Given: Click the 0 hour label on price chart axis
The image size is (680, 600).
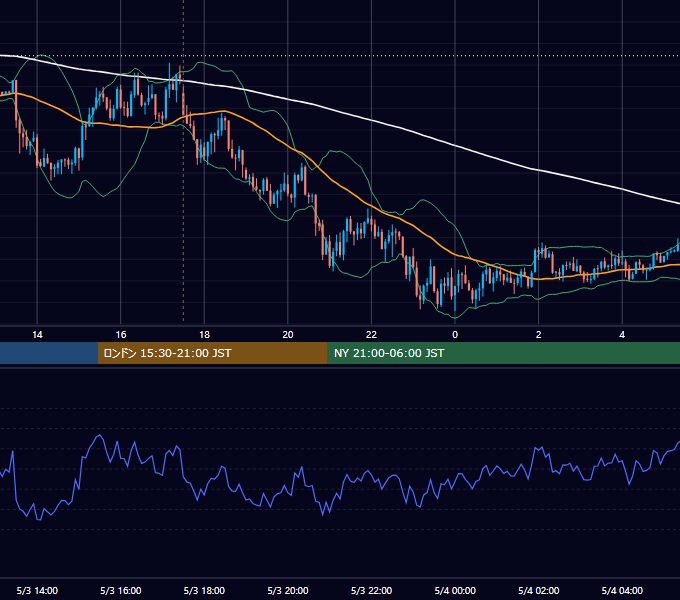Looking at the screenshot, I should pyautogui.click(x=455, y=335).
